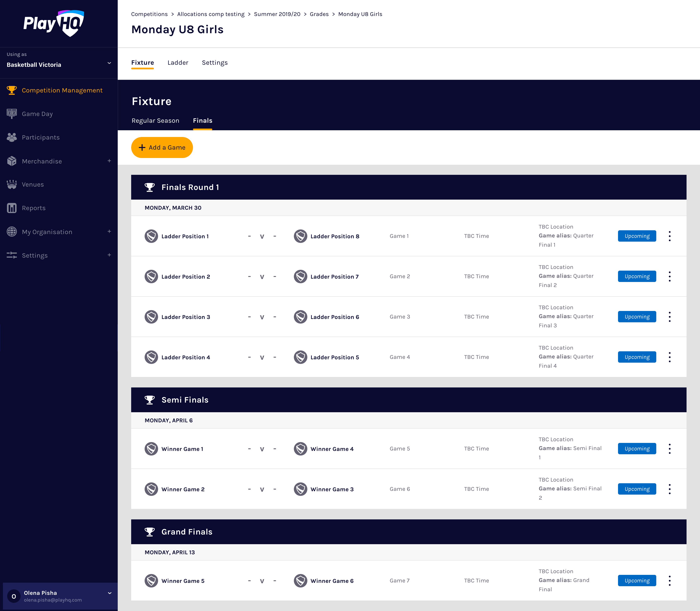The image size is (700, 611).
Task: Open three-dot menu for Game 7
Action: pos(669,581)
